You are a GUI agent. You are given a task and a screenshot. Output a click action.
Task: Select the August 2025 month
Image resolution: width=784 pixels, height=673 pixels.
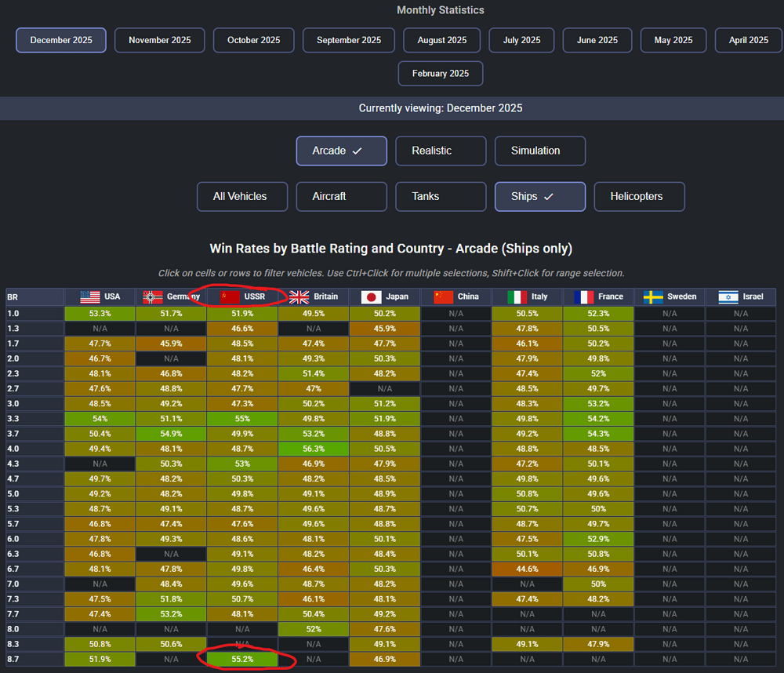(x=442, y=40)
